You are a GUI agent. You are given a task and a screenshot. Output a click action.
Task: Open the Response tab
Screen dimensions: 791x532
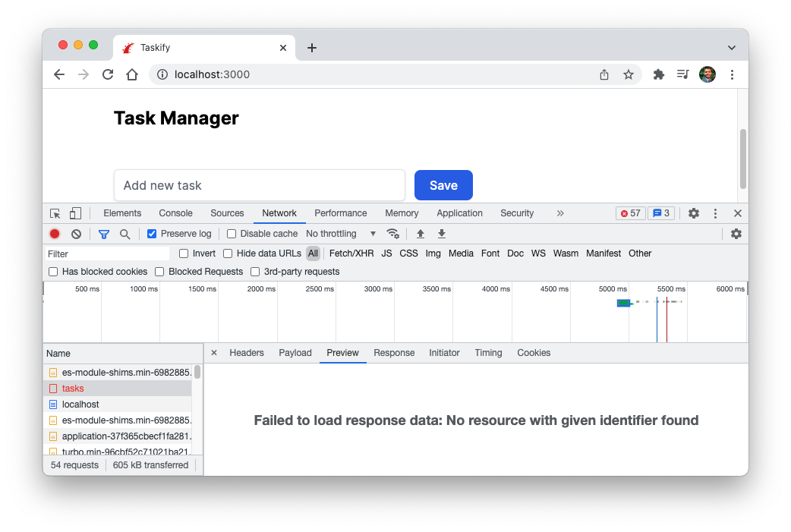[394, 352]
